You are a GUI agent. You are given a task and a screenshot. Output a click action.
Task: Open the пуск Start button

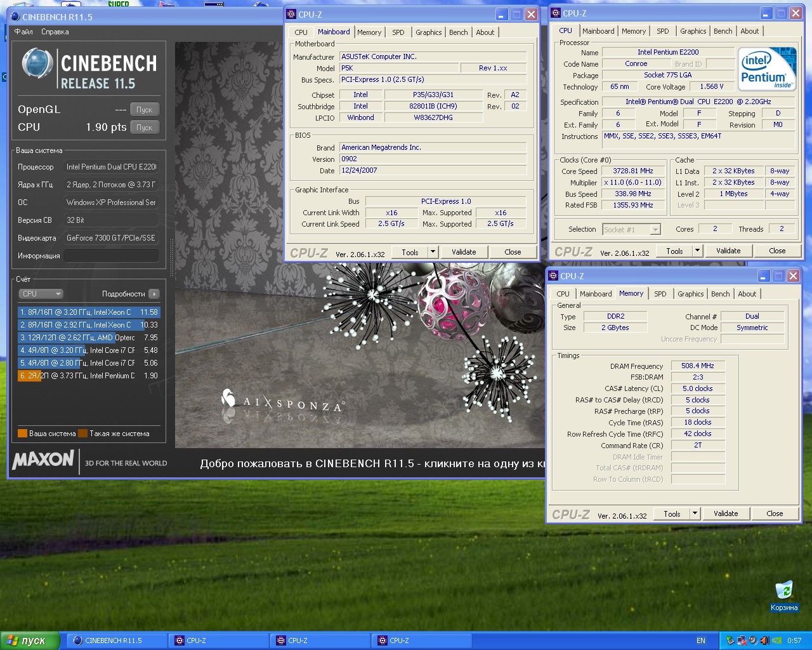(30, 640)
